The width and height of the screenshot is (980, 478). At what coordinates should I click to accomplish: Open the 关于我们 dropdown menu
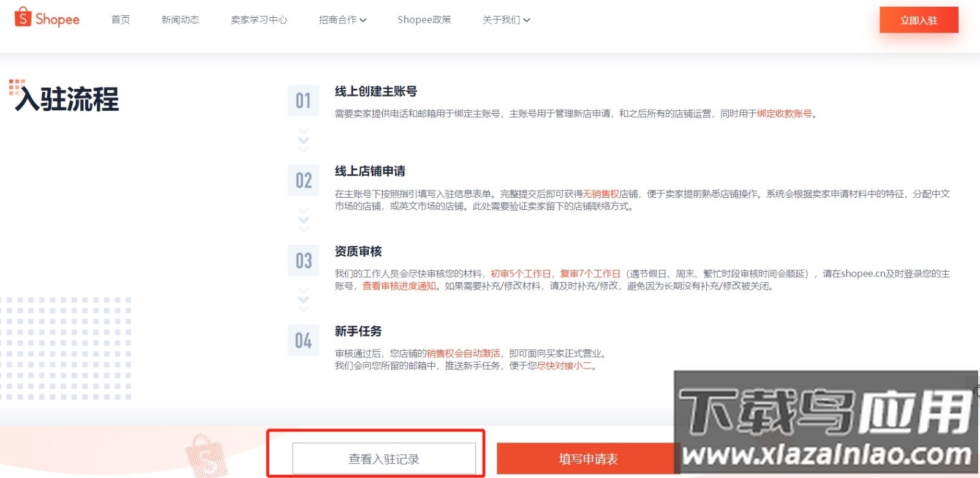coord(506,20)
